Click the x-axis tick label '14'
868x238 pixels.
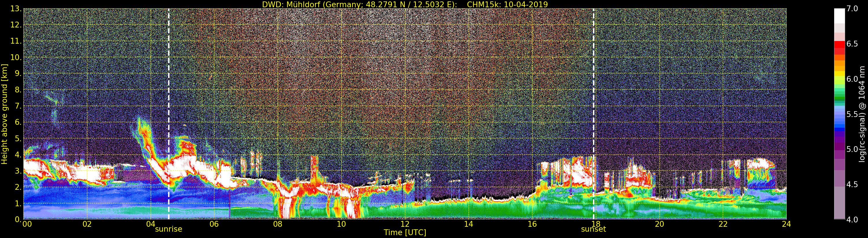[x=469, y=224]
